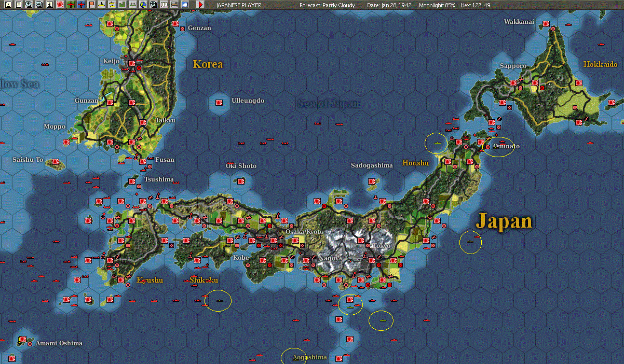
Task: Click the Hokkaido region label
Action: (600, 64)
